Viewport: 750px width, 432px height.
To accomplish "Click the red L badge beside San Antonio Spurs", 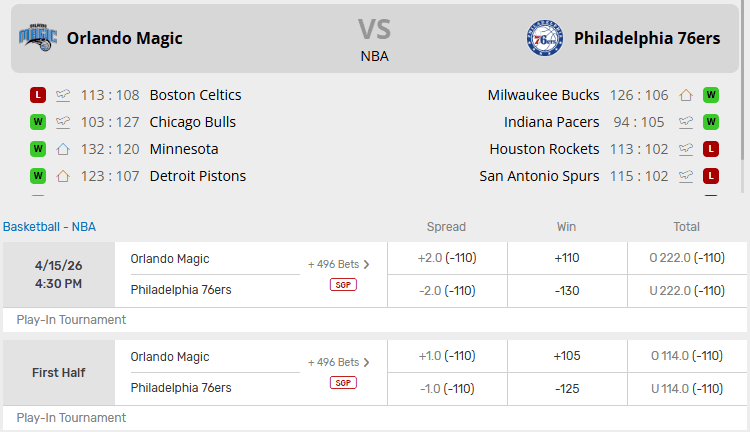I will [x=711, y=177].
